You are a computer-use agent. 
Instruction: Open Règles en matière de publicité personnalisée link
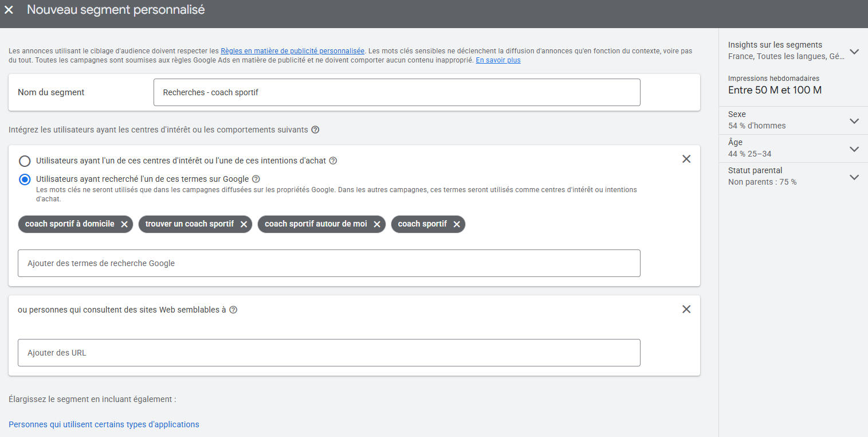tap(292, 51)
